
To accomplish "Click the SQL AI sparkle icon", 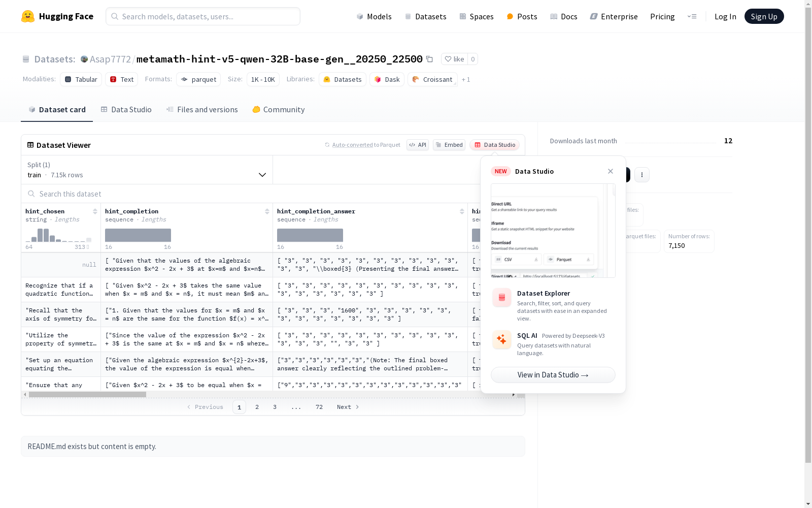I will [x=502, y=339].
